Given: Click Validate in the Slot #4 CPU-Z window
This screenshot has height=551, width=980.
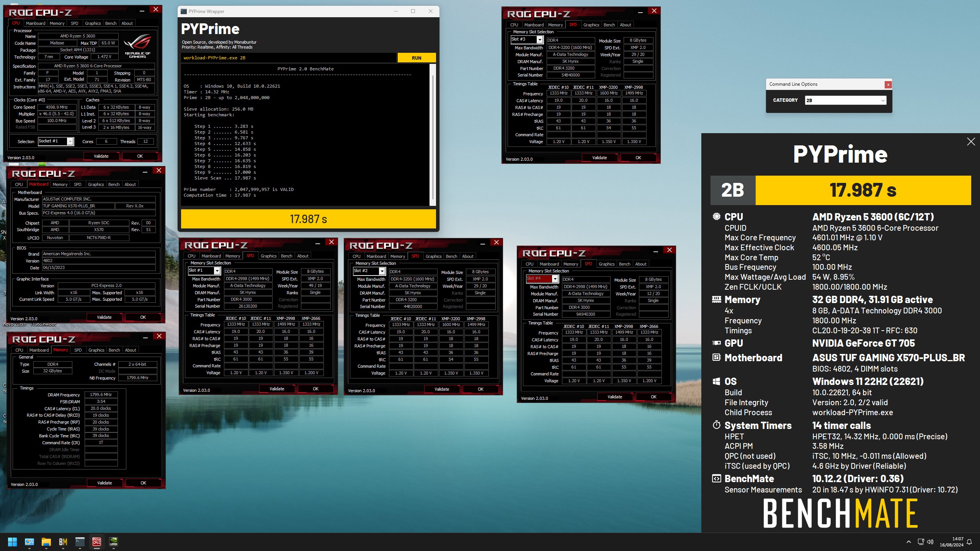Looking at the screenshot, I should 615,397.
